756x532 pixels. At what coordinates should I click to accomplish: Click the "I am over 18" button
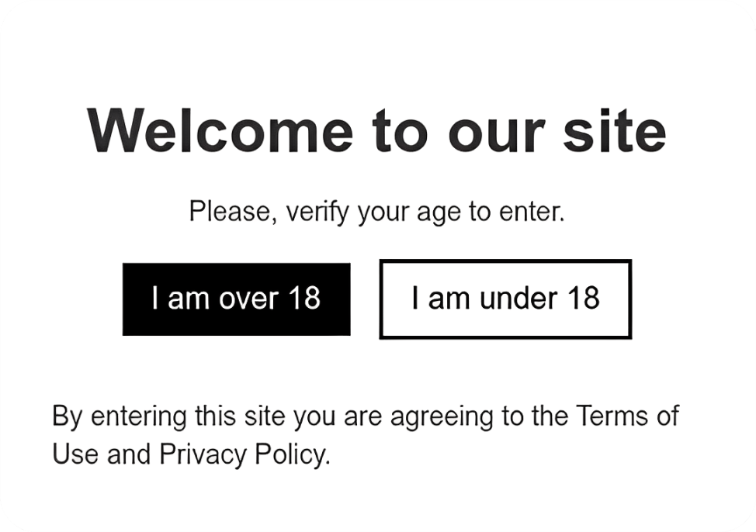tap(236, 299)
